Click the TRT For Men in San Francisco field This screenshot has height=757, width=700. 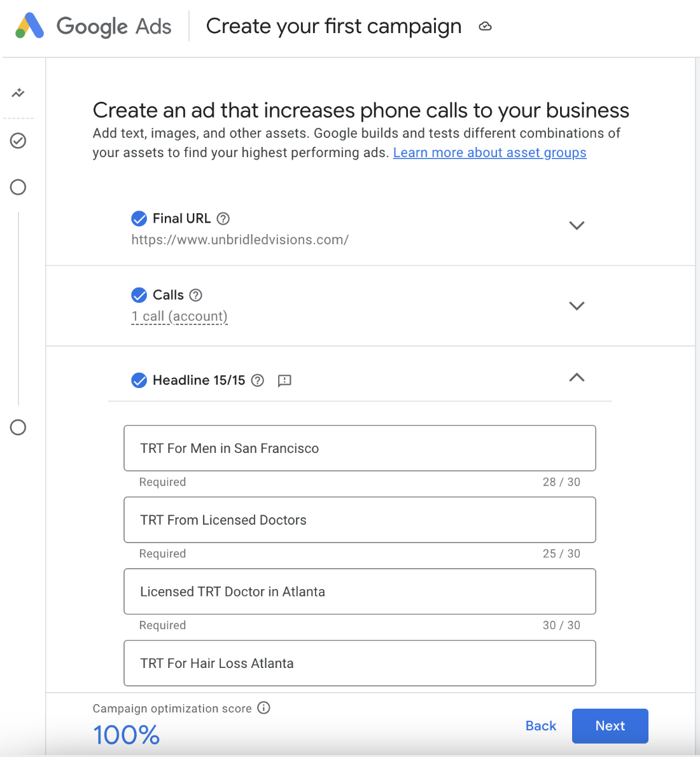360,448
